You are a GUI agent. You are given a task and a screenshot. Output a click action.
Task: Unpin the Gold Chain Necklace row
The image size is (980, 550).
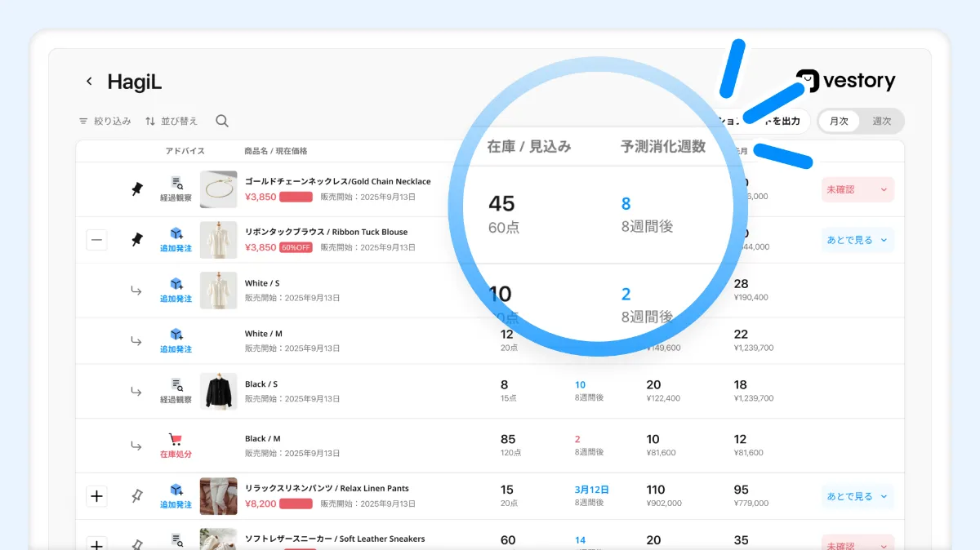point(137,189)
